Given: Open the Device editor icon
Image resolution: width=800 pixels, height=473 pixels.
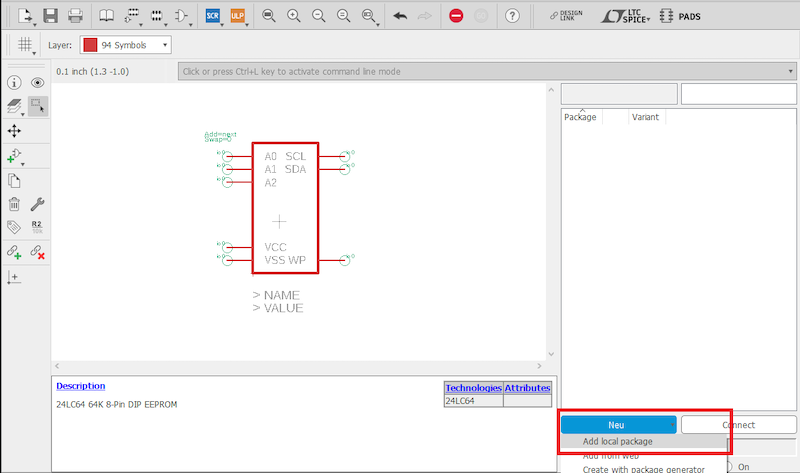Looking at the screenshot, I should click(x=131, y=16).
